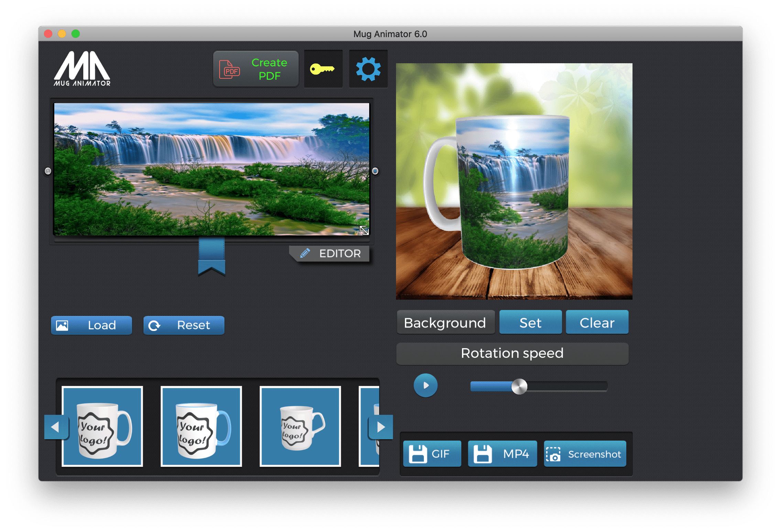Start mug rotation with the play button

425,385
